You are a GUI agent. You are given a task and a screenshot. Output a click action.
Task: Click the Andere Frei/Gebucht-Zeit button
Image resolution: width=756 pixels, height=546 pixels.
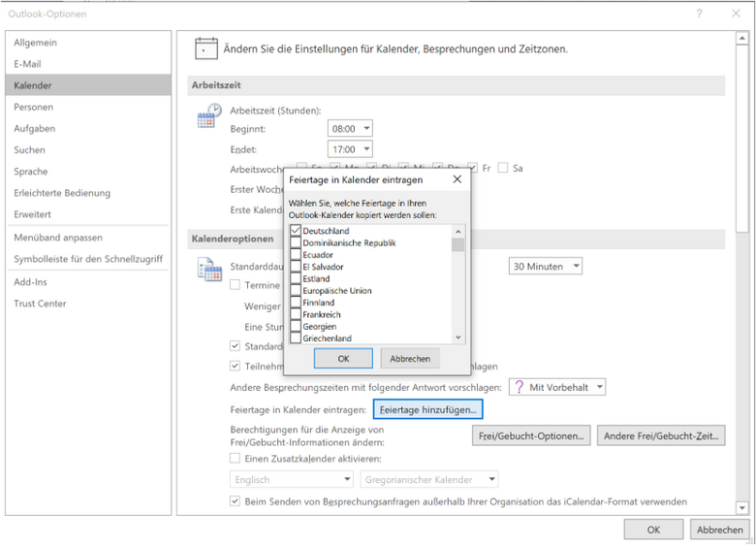(x=661, y=435)
